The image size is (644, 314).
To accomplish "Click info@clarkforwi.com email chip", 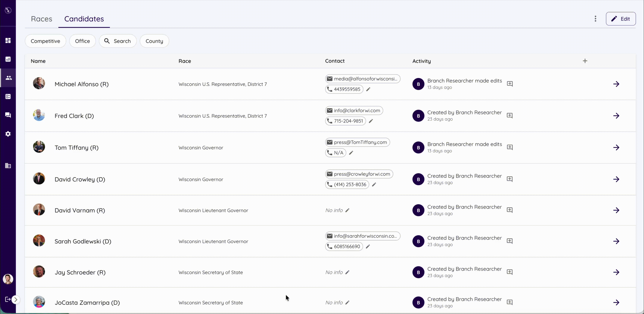I will point(354,111).
